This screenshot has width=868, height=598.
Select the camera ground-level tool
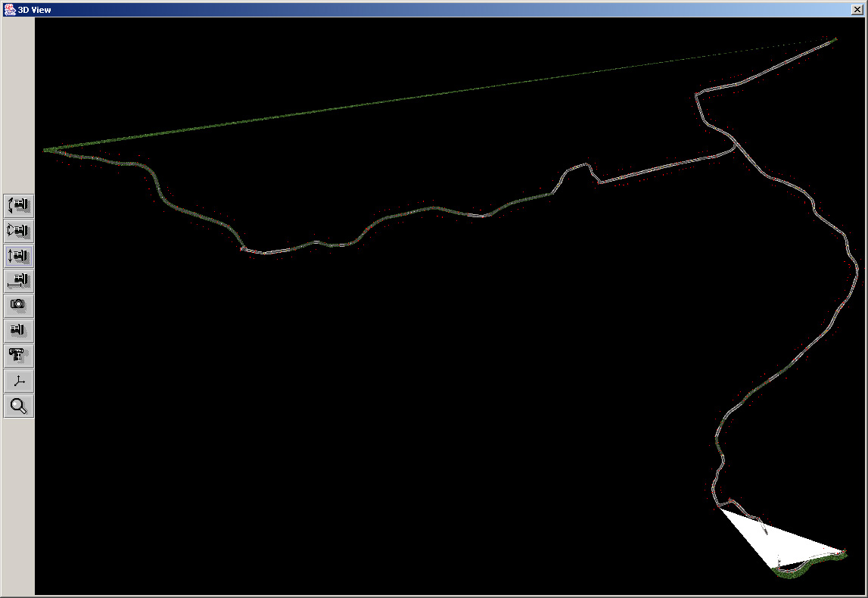19,281
